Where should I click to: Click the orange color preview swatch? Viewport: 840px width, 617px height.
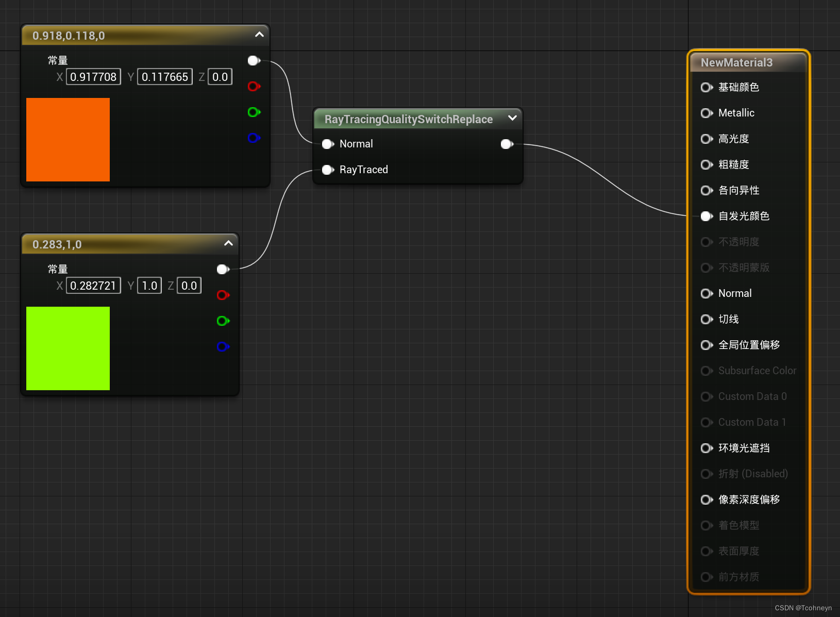tap(68, 140)
